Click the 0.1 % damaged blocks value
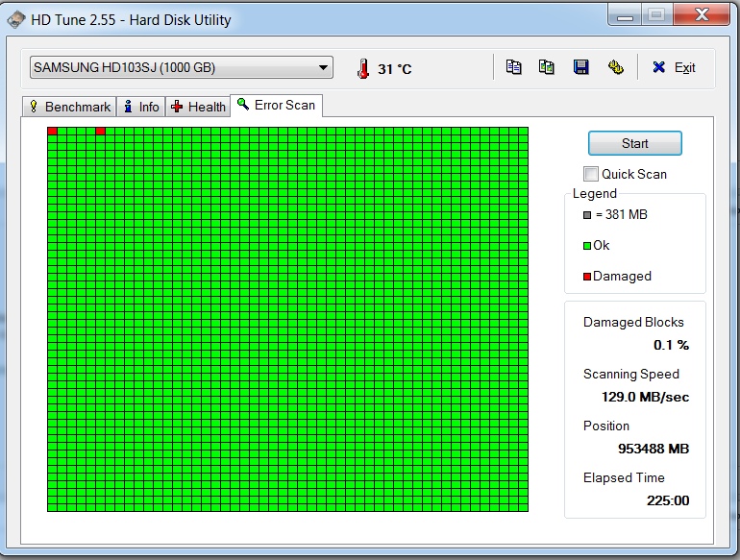Screen dimensions: 740x560 (671, 345)
